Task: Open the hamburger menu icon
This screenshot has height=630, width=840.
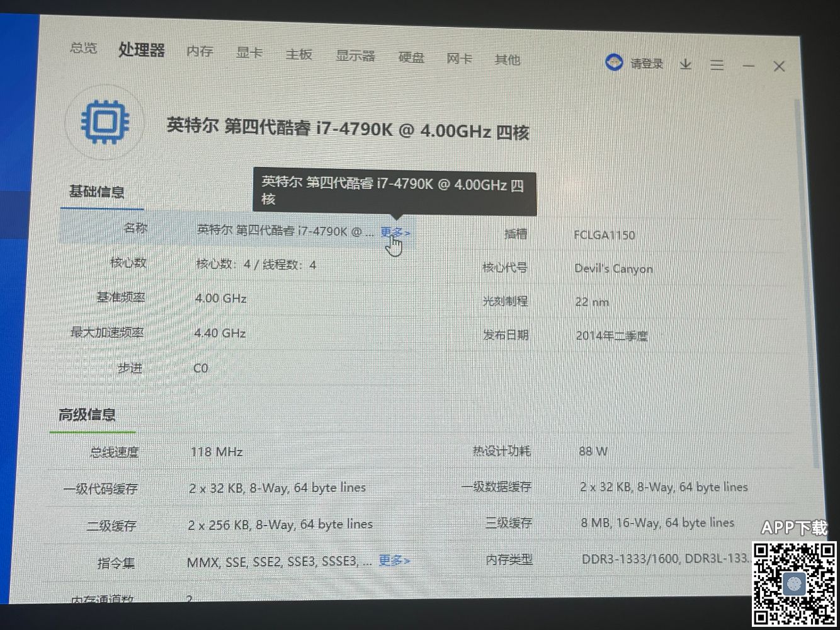Action: pos(717,65)
